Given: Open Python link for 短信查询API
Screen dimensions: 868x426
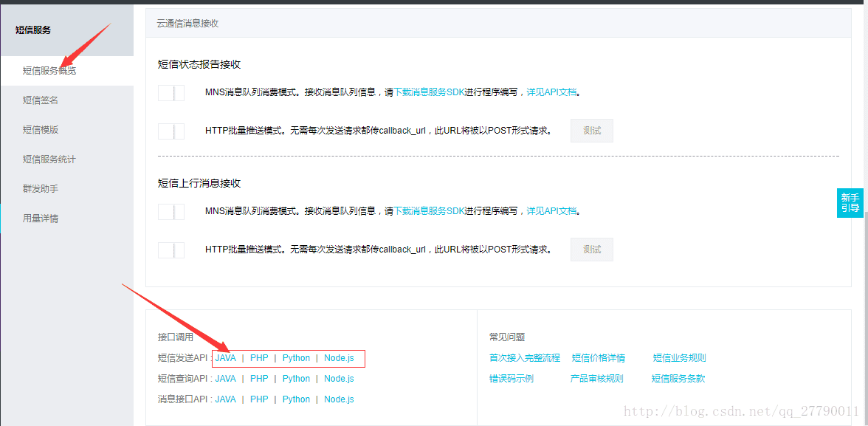Looking at the screenshot, I should pos(296,379).
